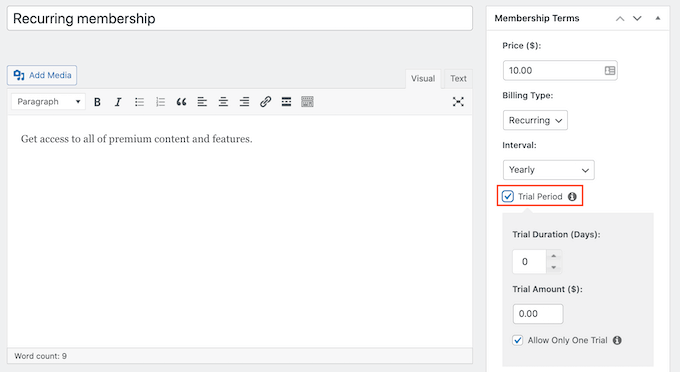Toggle bold formatting in the editor toolbar

97,102
